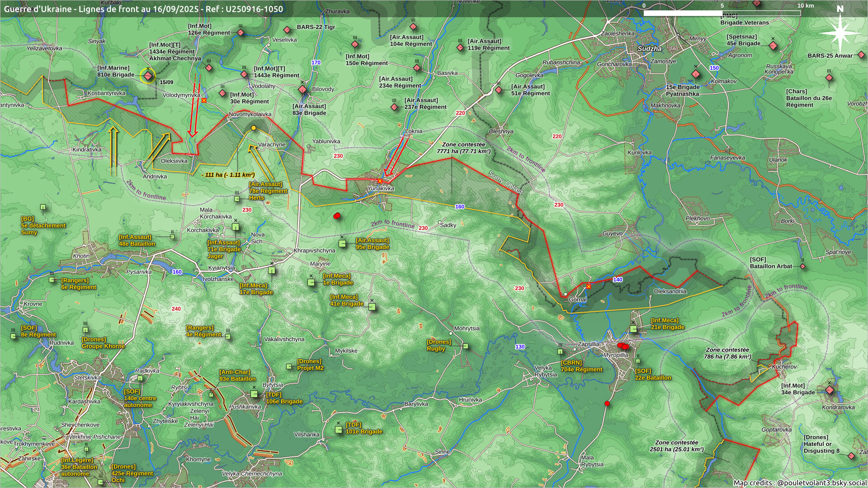Click the 106e Brigade TDF unit square

click(254, 394)
